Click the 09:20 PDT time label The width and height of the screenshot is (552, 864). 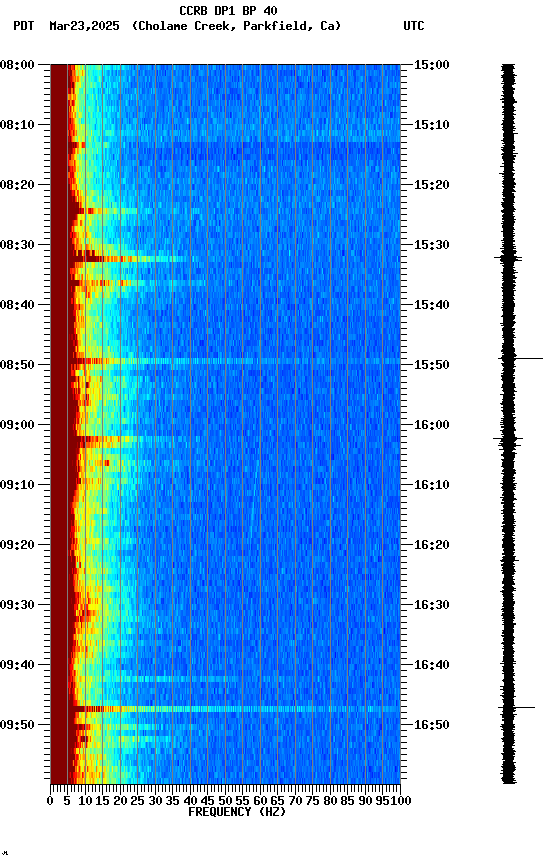(x=17, y=545)
